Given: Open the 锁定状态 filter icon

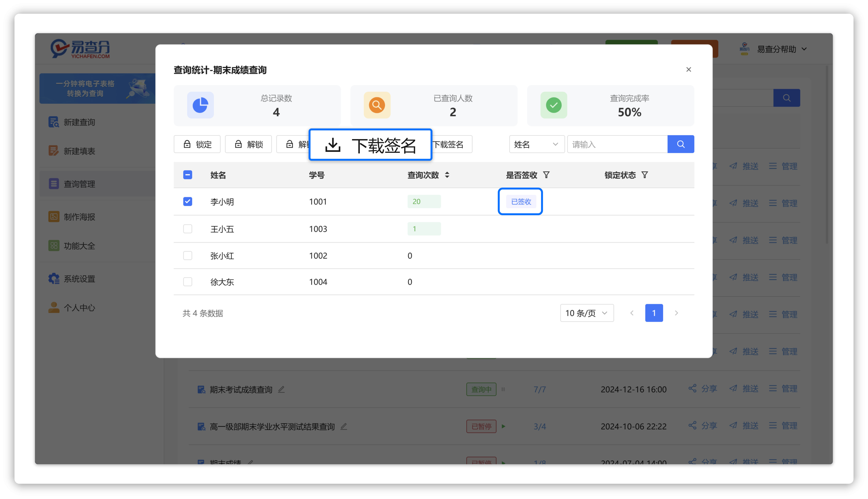Looking at the screenshot, I should pyautogui.click(x=645, y=175).
